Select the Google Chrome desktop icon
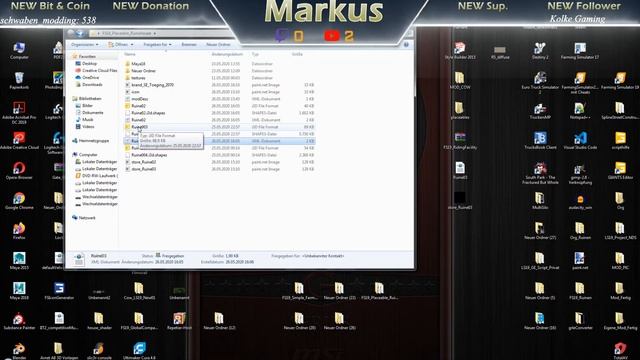 click(x=19, y=200)
